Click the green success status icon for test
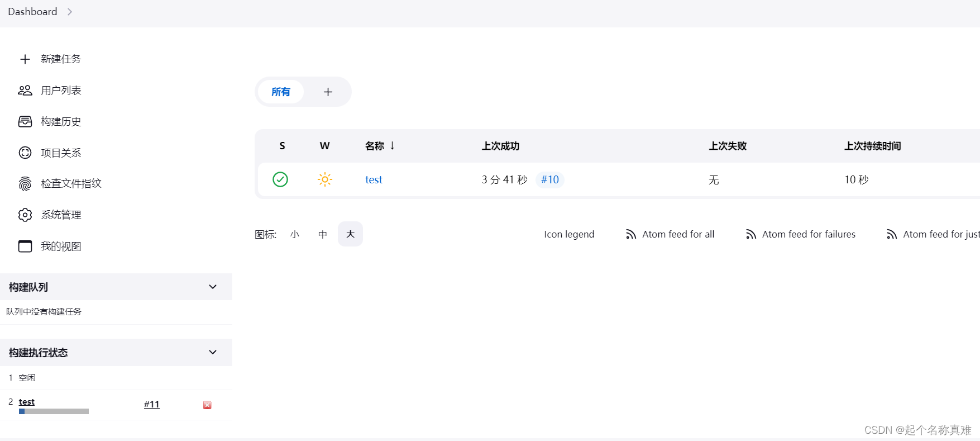 click(x=280, y=179)
